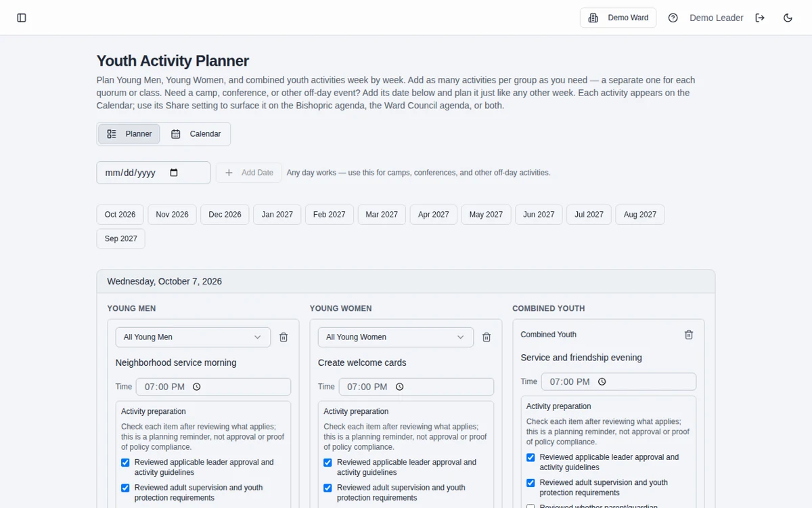This screenshot has width=812, height=508.
Task: Click the COMBINED YOUTH column heading
Action: (x=549, y=308)
